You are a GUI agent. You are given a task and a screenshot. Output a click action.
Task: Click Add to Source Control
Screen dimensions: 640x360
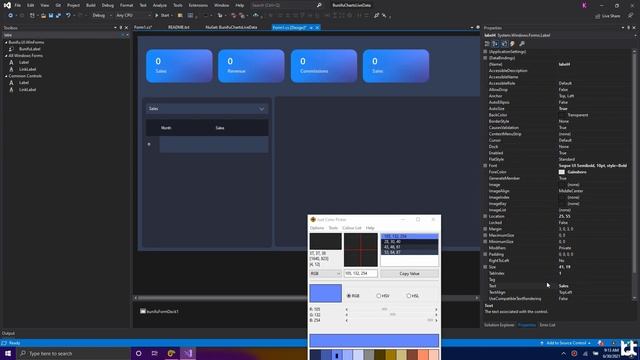(x=566, y=343)
